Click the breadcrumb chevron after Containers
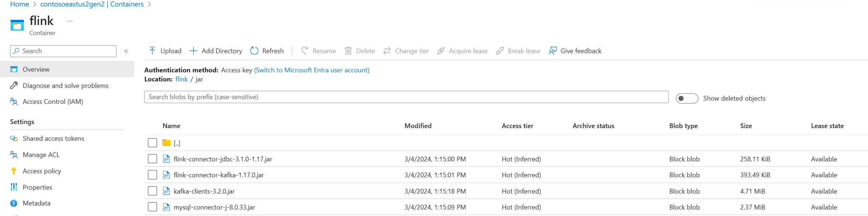 [x=149, y=4]
